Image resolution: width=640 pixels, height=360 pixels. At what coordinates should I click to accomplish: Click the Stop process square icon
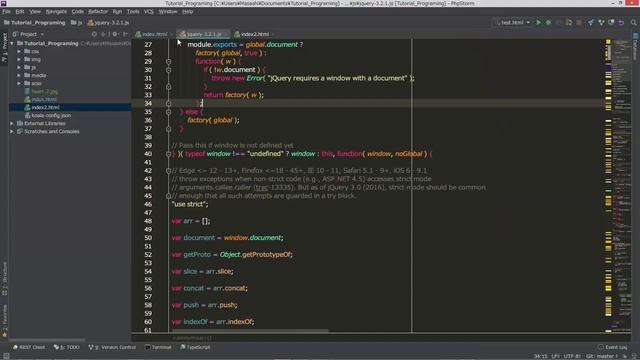pos(579,22)
